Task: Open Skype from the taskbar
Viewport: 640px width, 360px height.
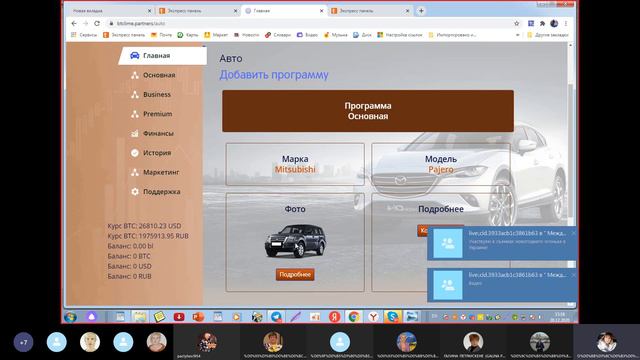Action: (392, 317)
